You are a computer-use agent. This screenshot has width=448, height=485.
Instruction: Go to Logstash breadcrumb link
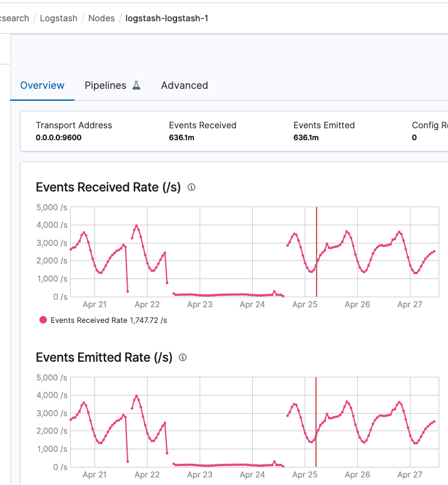59,18
